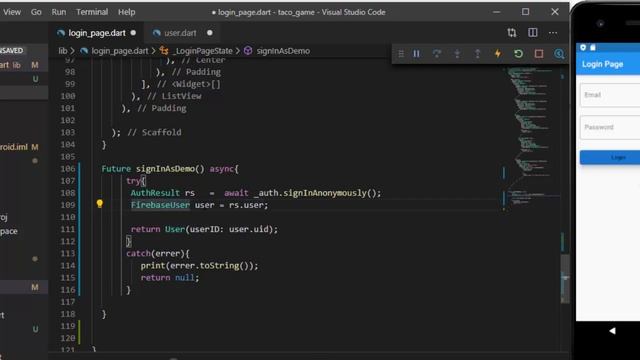Tap the blue Login button in the emulator
Screen dimensions: 640x360
tap(610, 158)
